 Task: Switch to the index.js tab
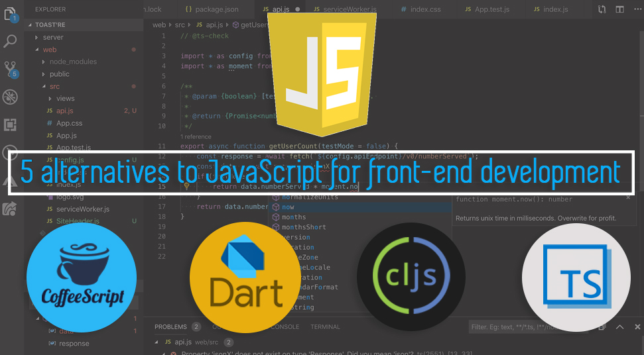[550, 9]
